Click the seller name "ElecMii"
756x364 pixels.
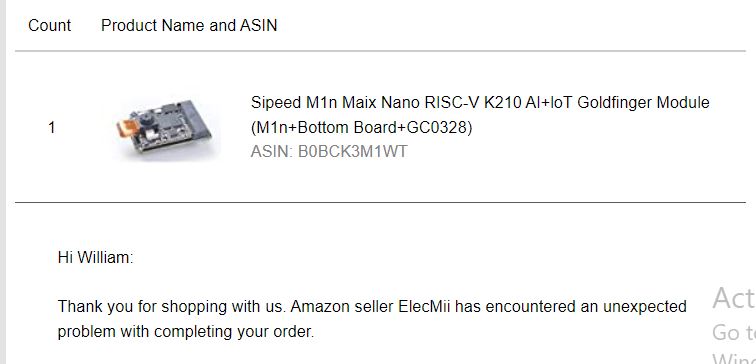click(424, 306)
